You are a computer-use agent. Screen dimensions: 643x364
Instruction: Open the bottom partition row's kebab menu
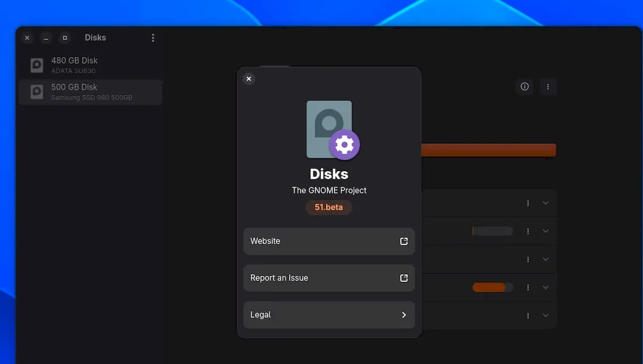click(528, 316)
